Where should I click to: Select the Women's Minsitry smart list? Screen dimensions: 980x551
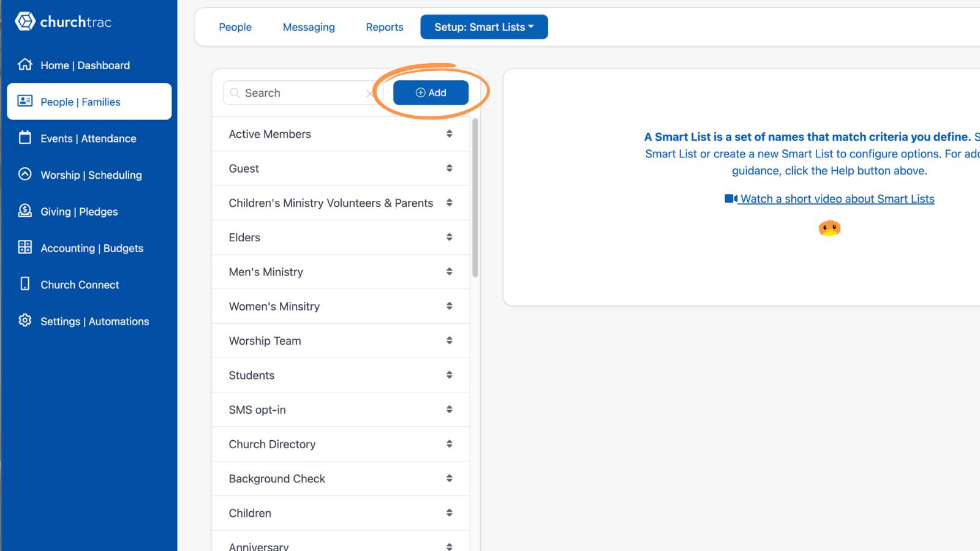(x=341, y=306)
